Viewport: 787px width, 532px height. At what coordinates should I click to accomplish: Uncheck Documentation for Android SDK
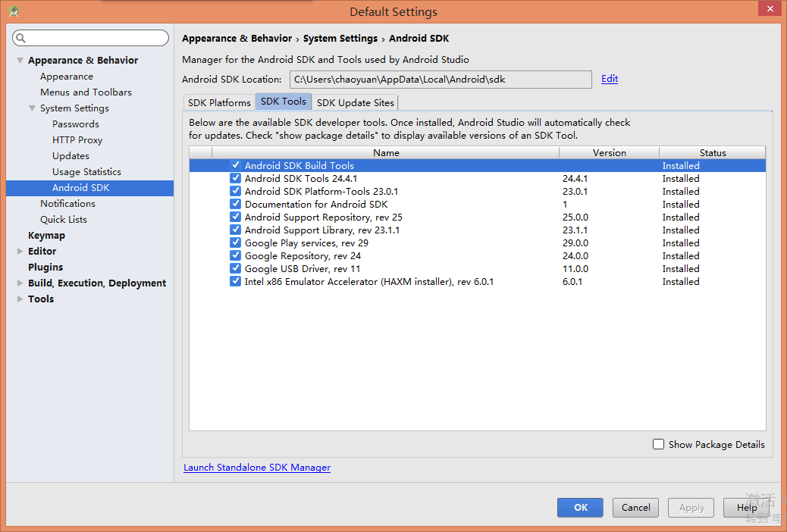pos(235,204)
